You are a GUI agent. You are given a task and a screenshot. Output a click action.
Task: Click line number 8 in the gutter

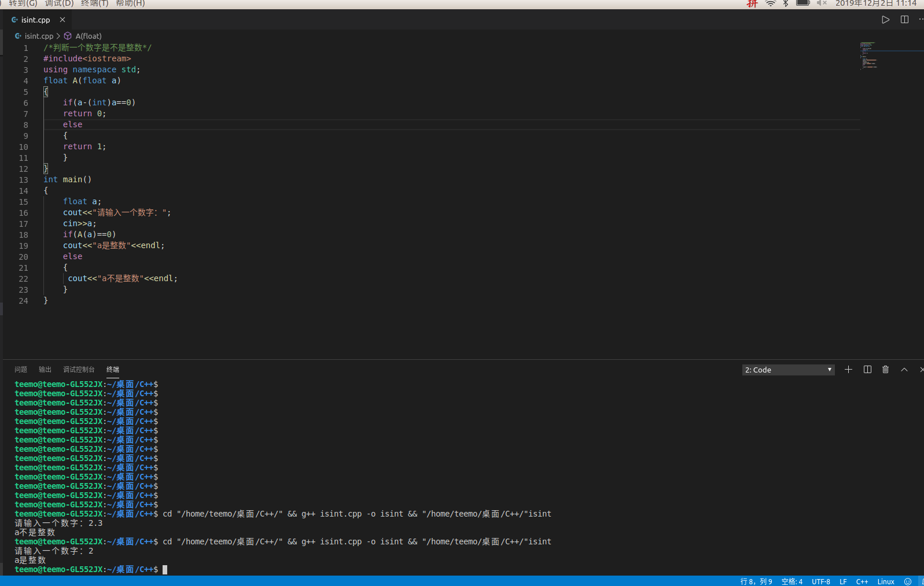click(25, 125)
